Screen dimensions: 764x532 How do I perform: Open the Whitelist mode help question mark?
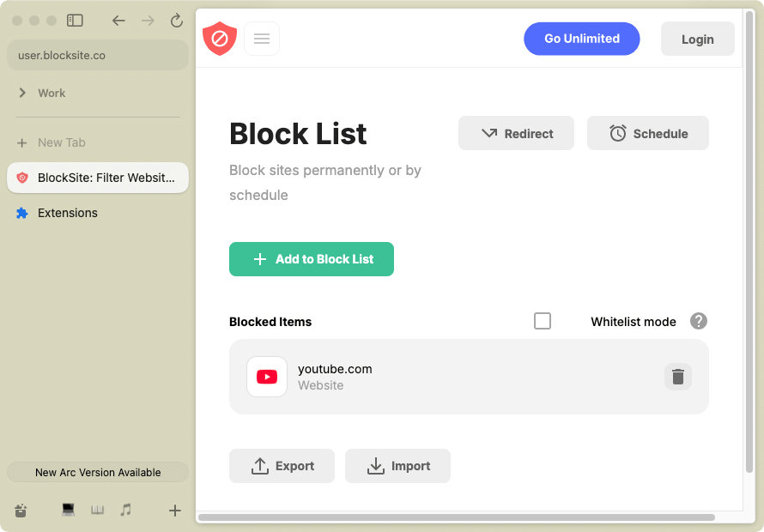click(x=698, y=321)
